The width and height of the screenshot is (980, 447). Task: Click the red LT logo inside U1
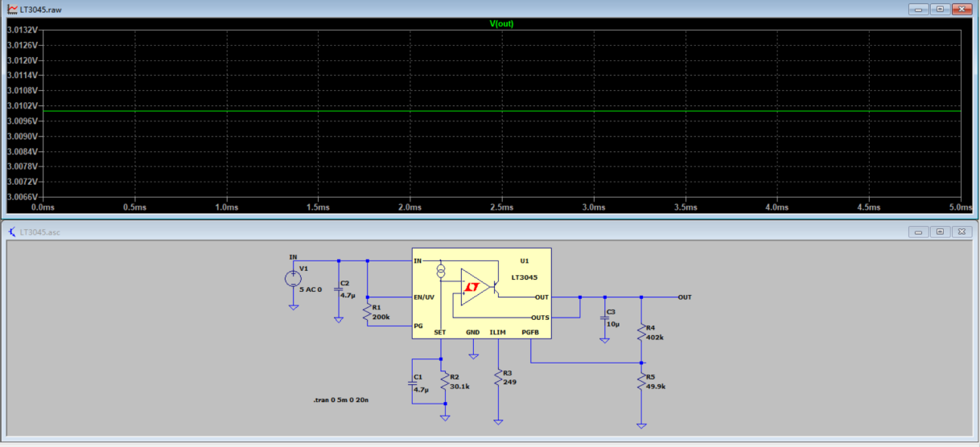(472, 286)
